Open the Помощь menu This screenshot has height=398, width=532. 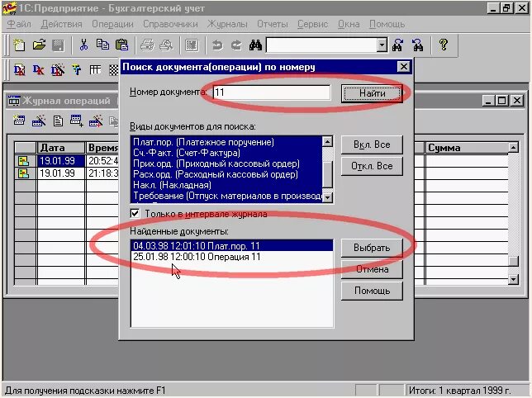(x=387, y=24)
